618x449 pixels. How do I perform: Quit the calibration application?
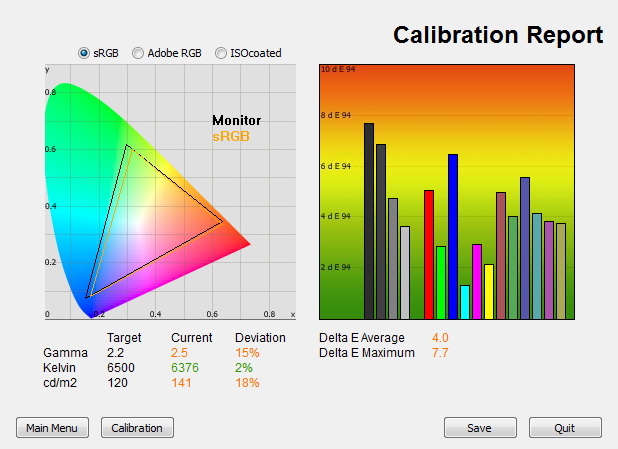click(565, 428)
